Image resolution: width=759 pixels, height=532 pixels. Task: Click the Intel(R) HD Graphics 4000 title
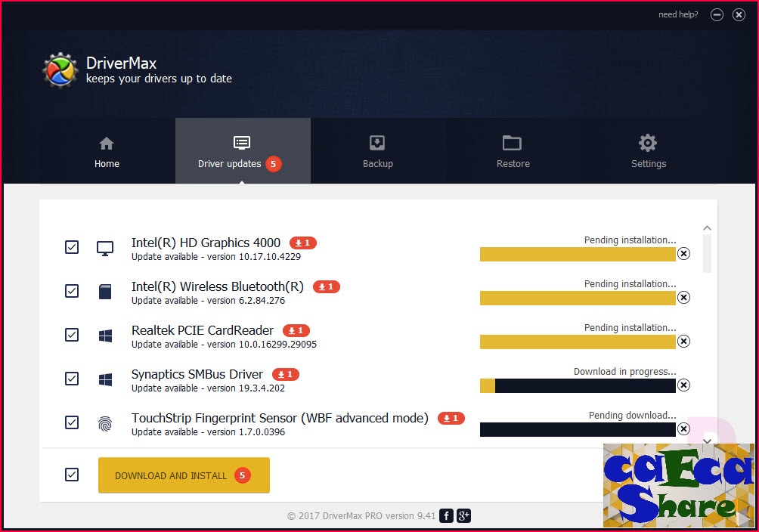206,243
